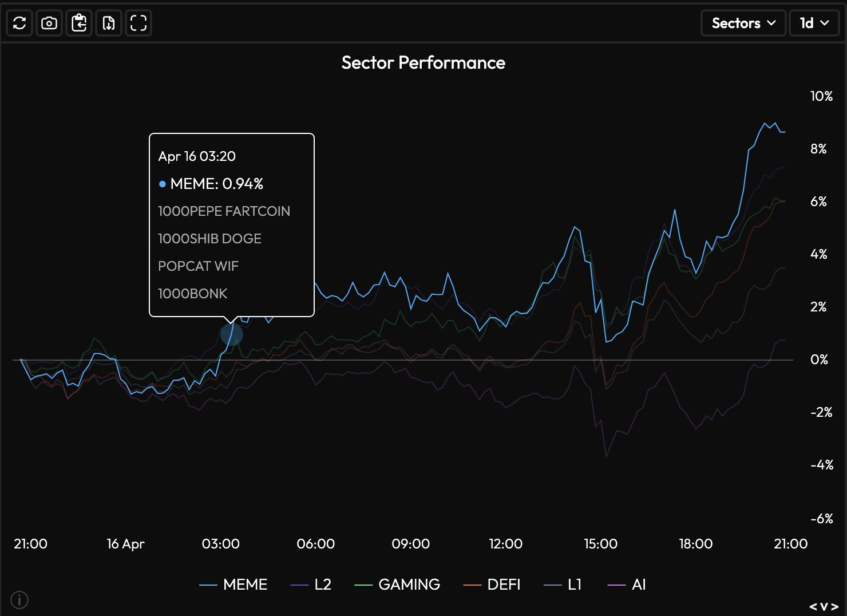Click the Sector Performance chart title

click(423, 62)
